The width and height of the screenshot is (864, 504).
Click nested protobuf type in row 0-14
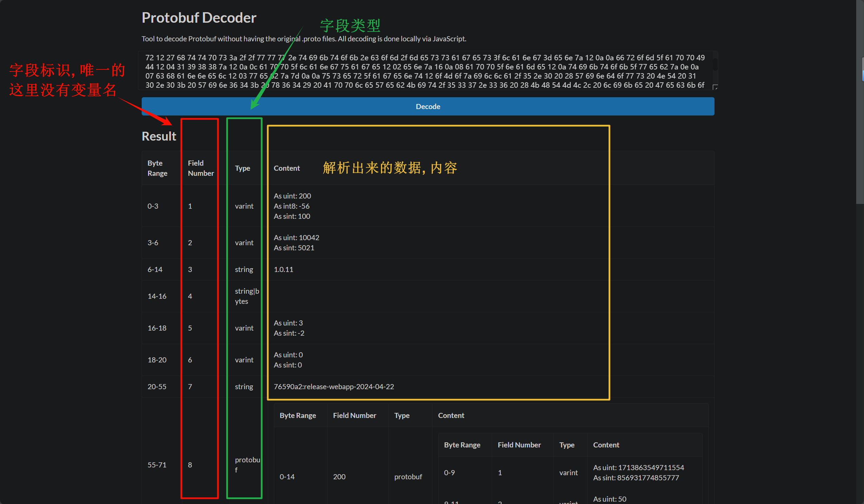(408, 477)
